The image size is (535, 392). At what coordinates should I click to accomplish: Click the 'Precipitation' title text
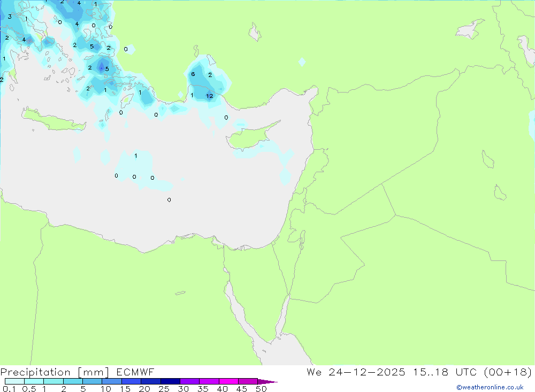pos(35,372)
